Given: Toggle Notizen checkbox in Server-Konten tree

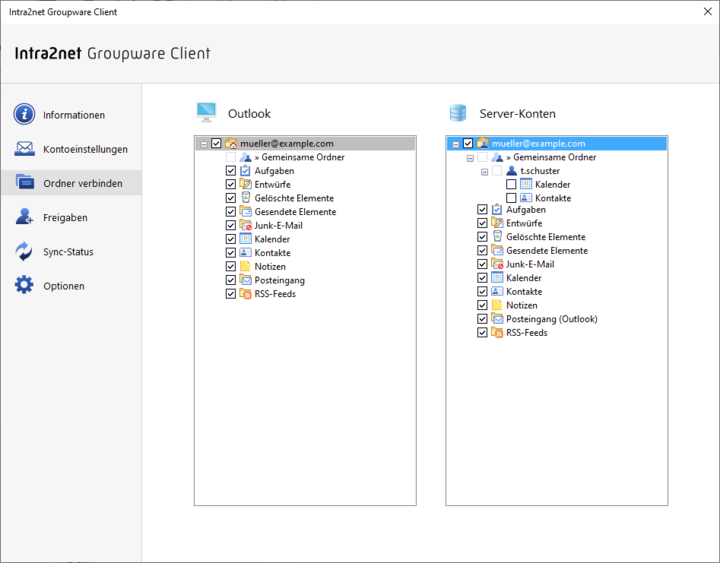Looking at the screenshot, I should click(482, 305).
